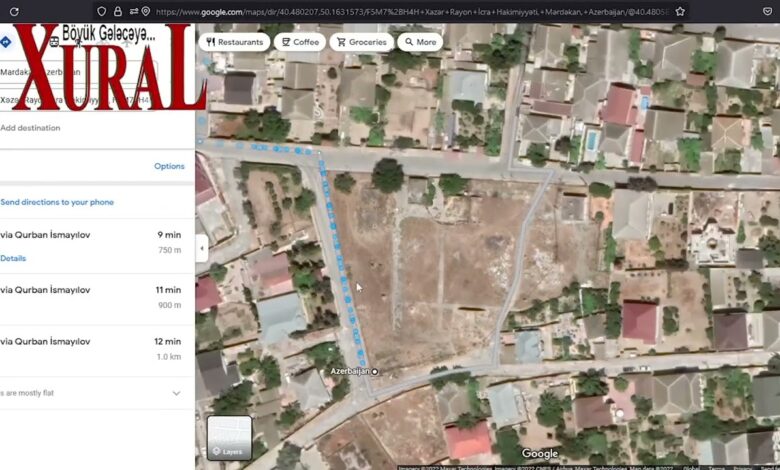Select the 11 min 900 m route
This screenshot has width=780, height=470.
(97, 299)
